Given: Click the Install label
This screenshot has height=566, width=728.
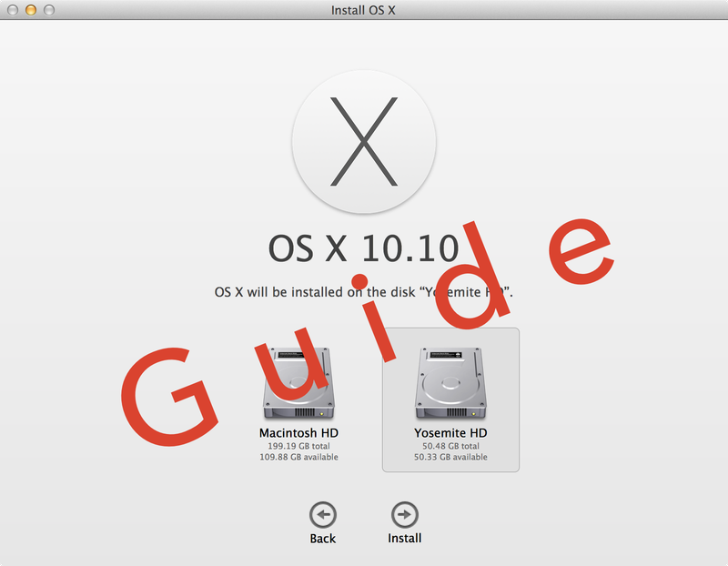Looking at the screenshot, I should coord(404,538).
